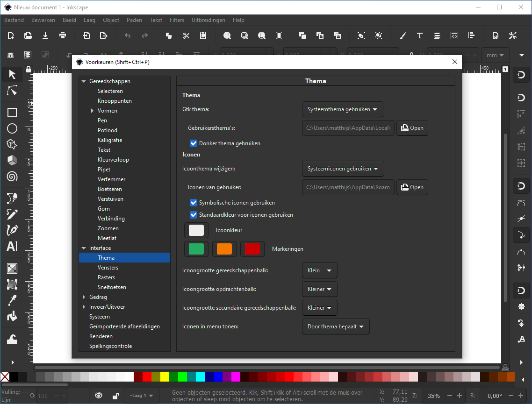The width and height of the screenshot is (532, 404).
Task: Open the Paden menu
Action: tap(134, 20)
